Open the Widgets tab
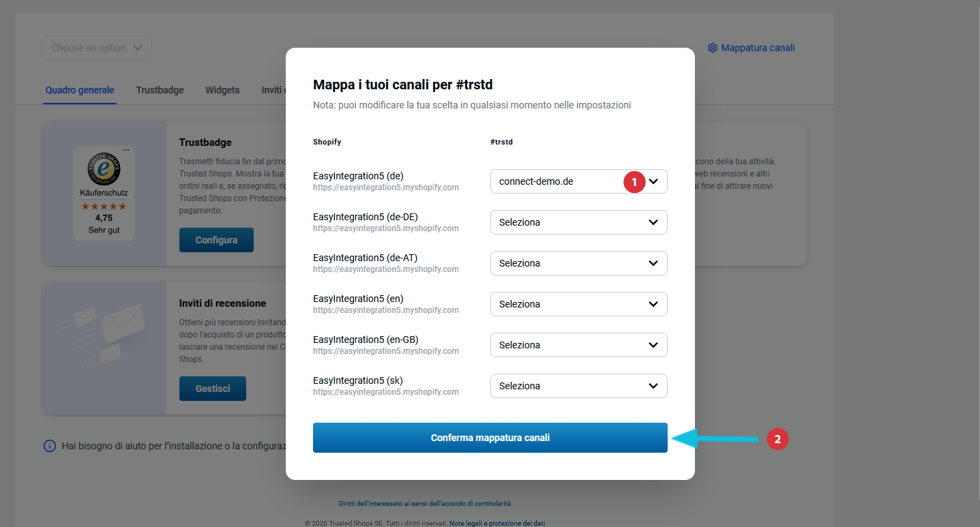The height and width of the screenshot is (527, 980). pos(222,90)
